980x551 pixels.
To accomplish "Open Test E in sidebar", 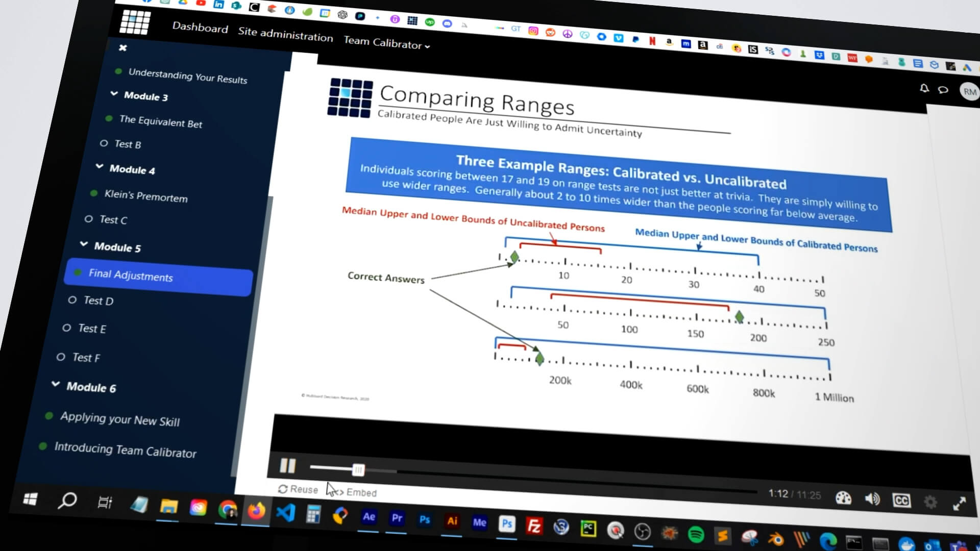I will 92,329.
